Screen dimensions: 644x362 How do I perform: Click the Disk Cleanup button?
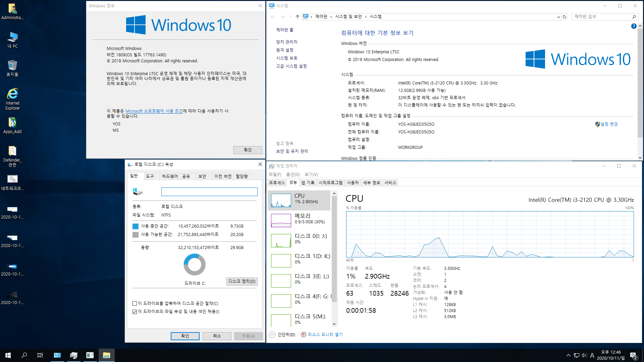[242, 282]
